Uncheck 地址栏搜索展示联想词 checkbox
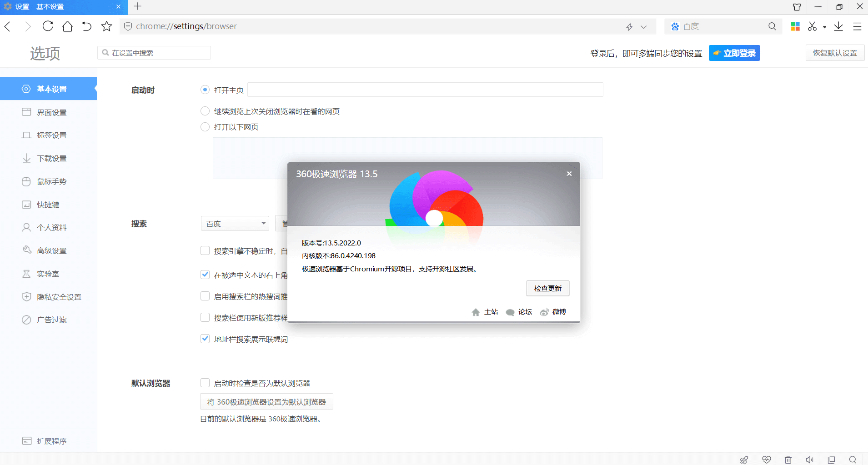 click(205, 339)
